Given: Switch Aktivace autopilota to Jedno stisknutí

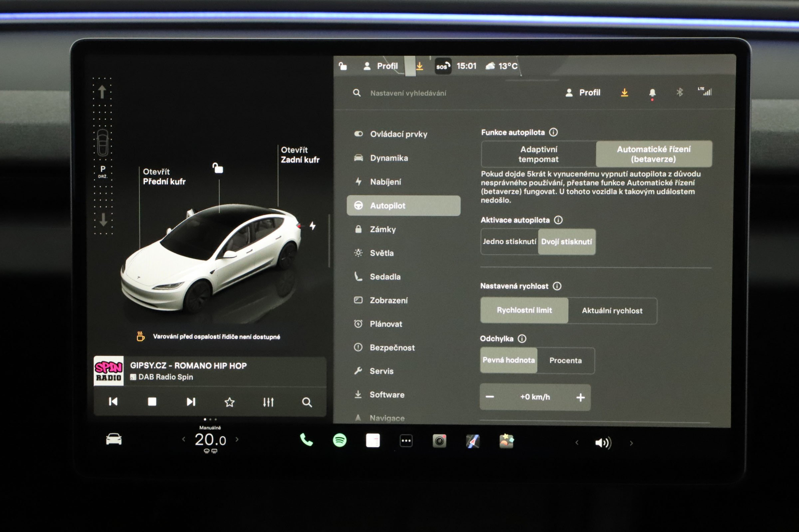Looking at the screenshot, I should pos(509,242).
